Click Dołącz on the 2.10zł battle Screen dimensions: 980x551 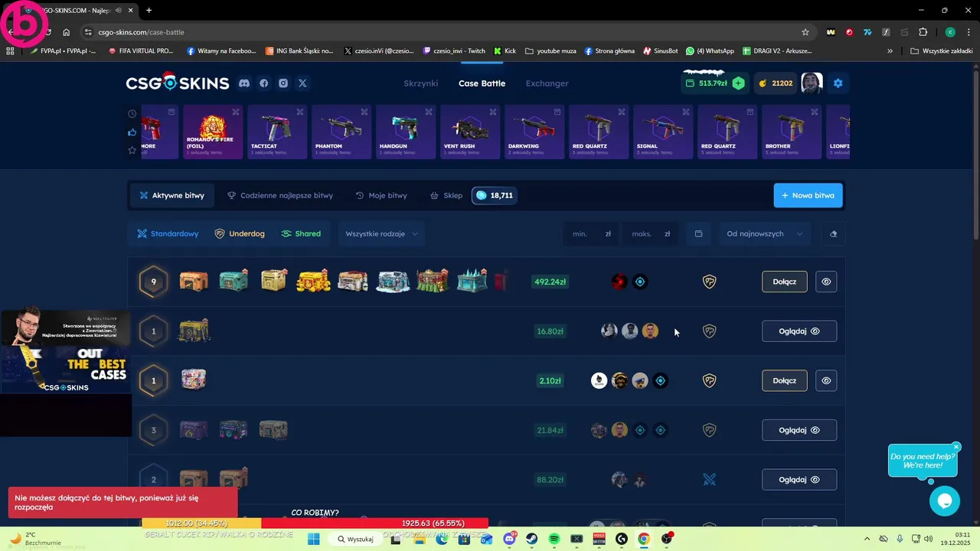[x=784, y=380]
